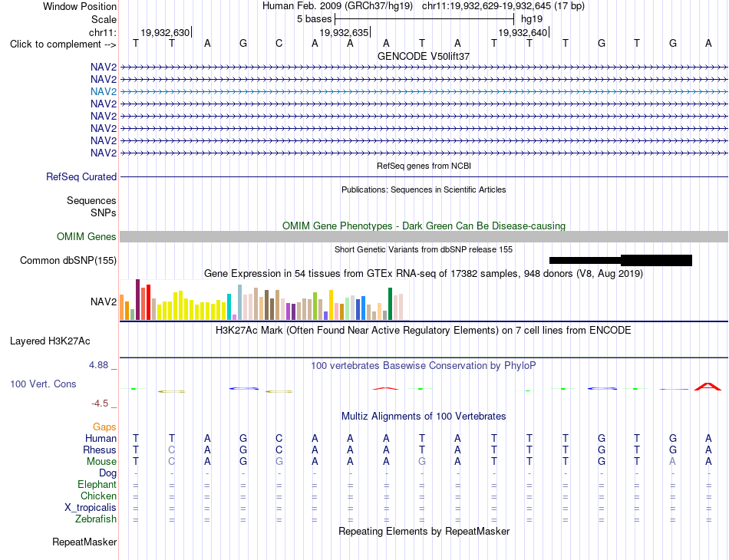This screenshot has width=729, height=560.
Task: Select the Window Position label
Action: tap(80, 6)
